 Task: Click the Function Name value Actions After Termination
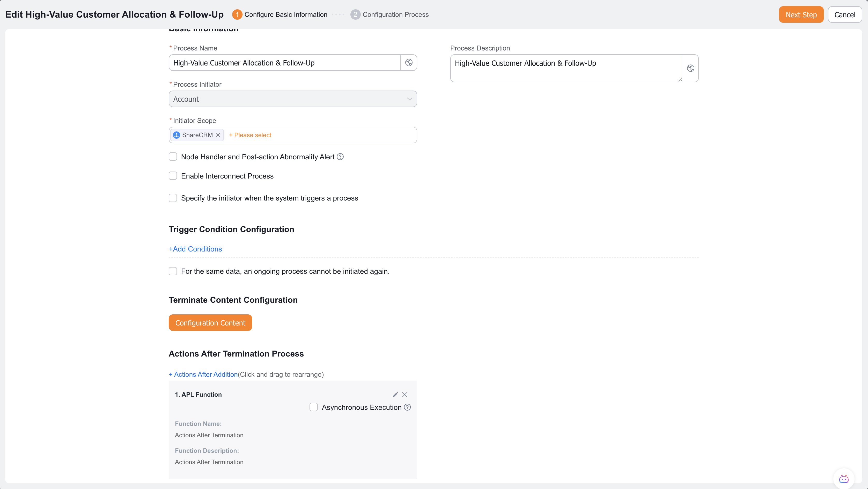(209, 435)
